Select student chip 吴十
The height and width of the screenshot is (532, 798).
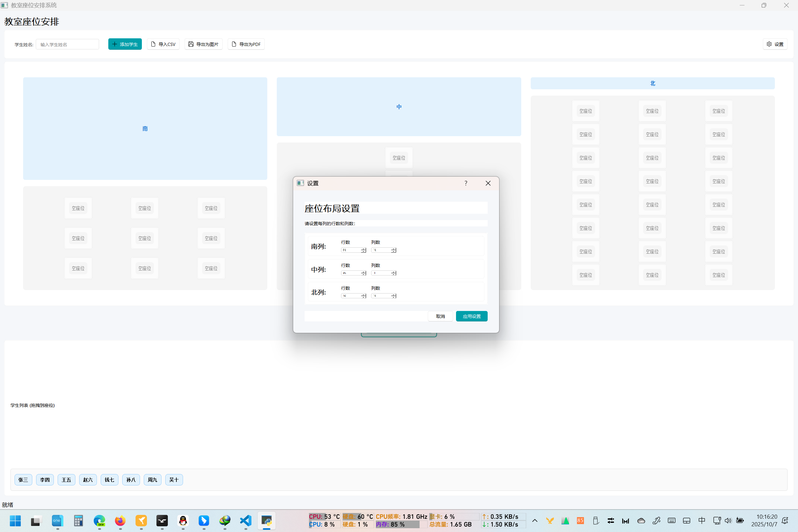[x=174, y=479]
